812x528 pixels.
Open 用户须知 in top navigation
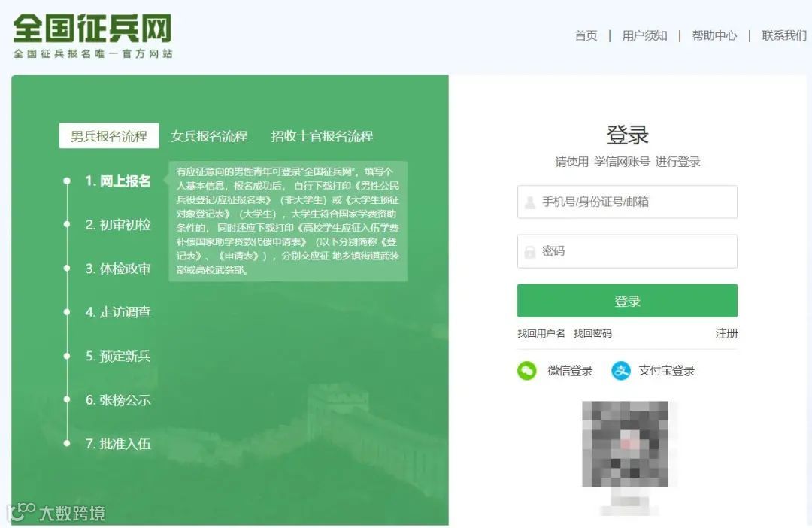click(644, 36)
